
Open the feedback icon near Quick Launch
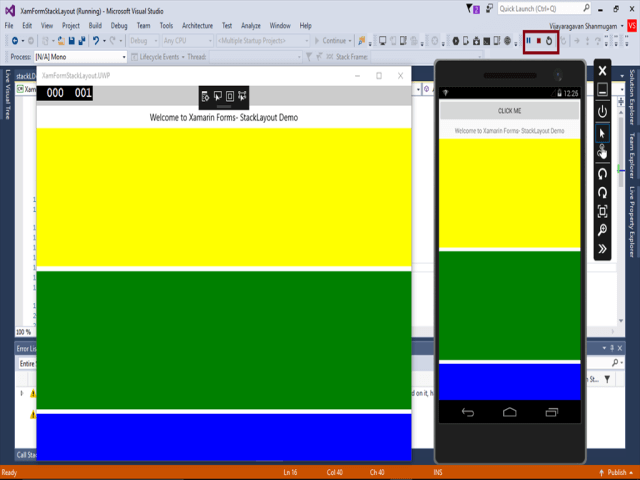tap(489, 8)
